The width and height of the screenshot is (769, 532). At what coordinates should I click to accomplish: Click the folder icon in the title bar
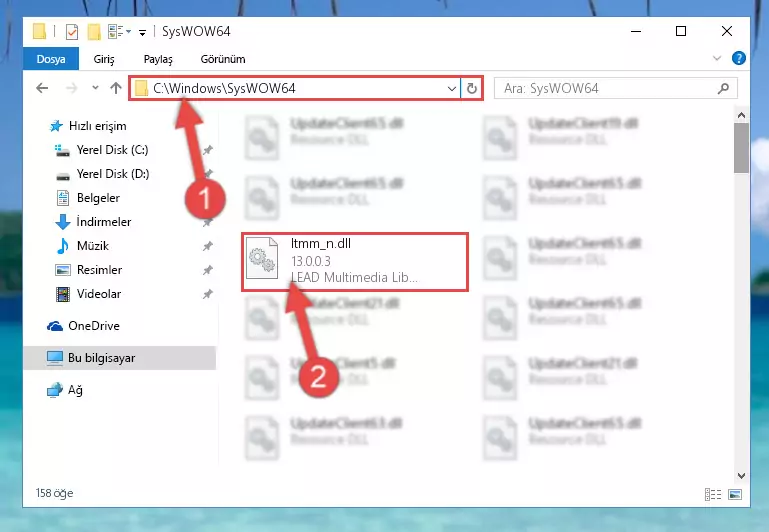[39, 32]
